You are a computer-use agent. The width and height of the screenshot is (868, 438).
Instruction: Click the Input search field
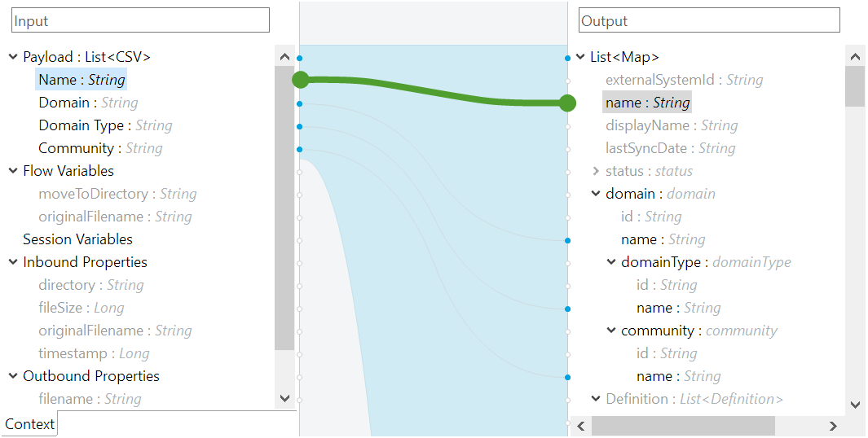(141, 20)
